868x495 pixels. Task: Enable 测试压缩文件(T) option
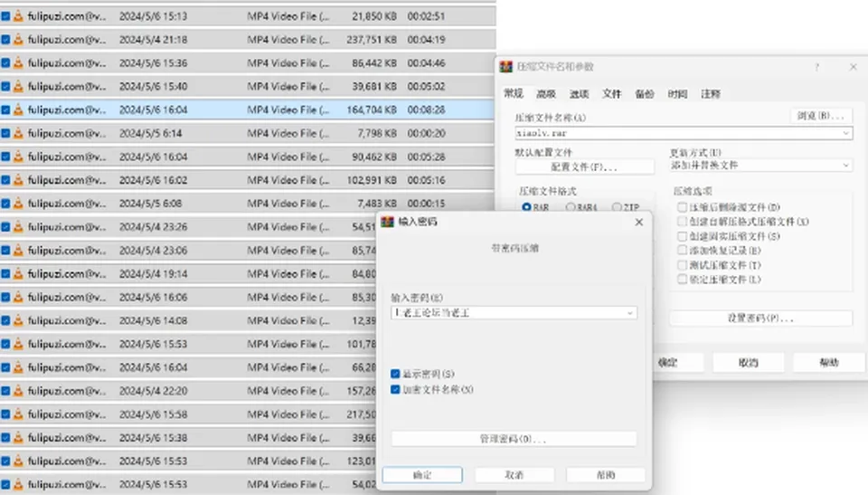pos(682,265)
